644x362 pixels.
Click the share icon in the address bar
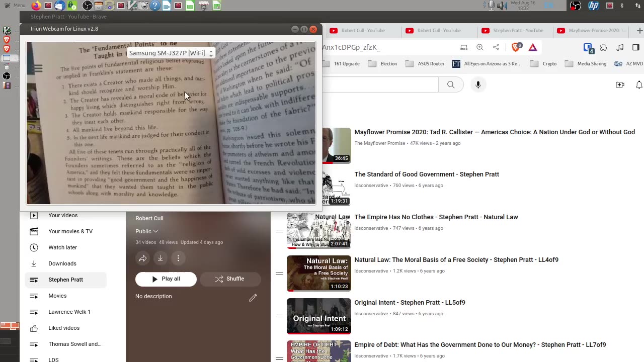coord(496,47)
